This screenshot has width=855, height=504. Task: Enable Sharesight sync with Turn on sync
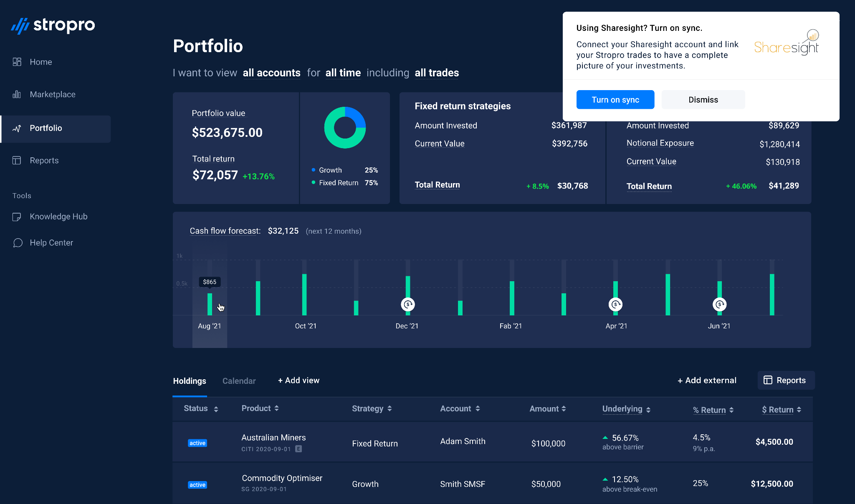[x=615, y=99]
